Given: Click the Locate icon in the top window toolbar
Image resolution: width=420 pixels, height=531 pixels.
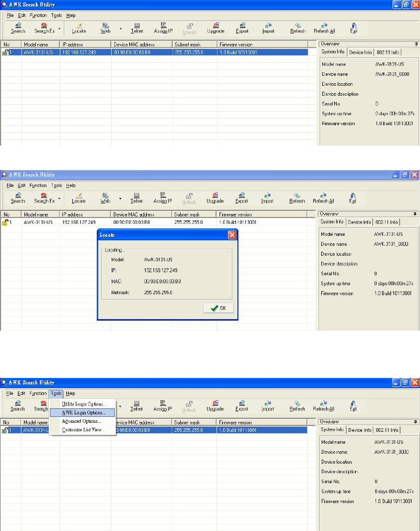Looking at the screenshot, I should click(79, 28).
